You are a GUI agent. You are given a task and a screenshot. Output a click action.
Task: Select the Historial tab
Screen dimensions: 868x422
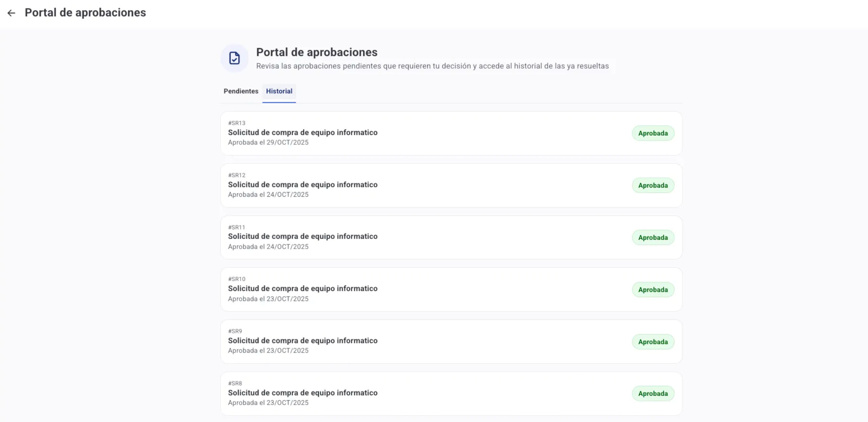coord(279,91)
